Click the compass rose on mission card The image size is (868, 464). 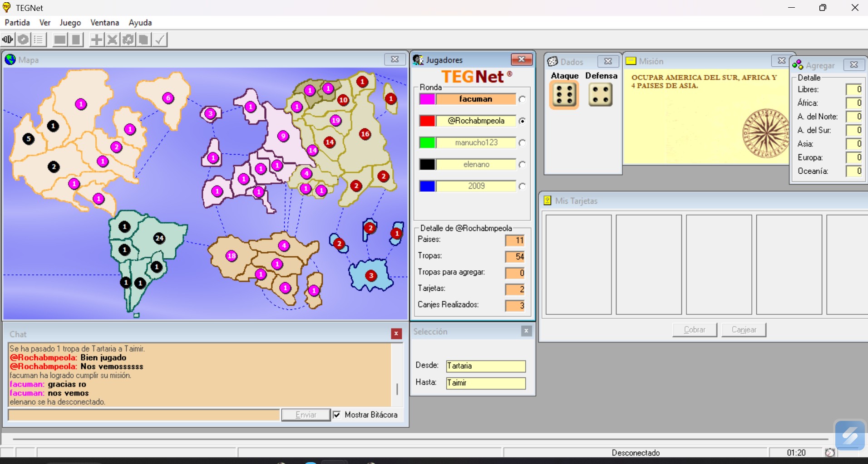(x=765, y=133)
